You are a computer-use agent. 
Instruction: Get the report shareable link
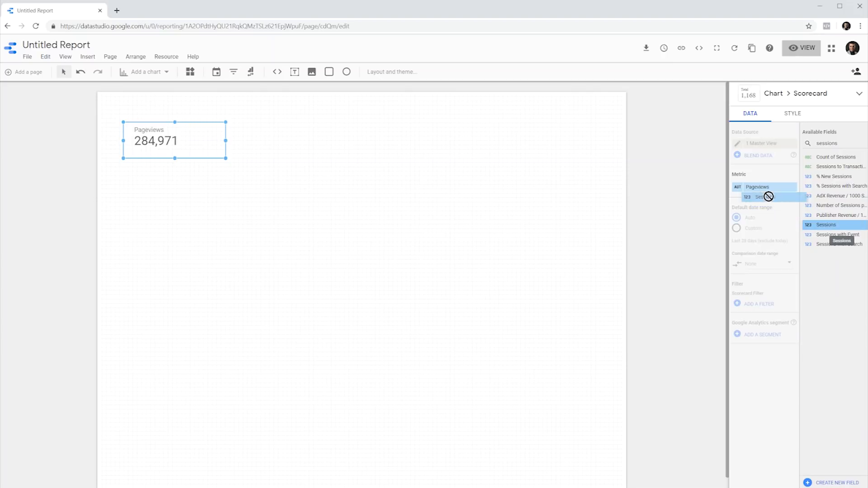(681, 48)
